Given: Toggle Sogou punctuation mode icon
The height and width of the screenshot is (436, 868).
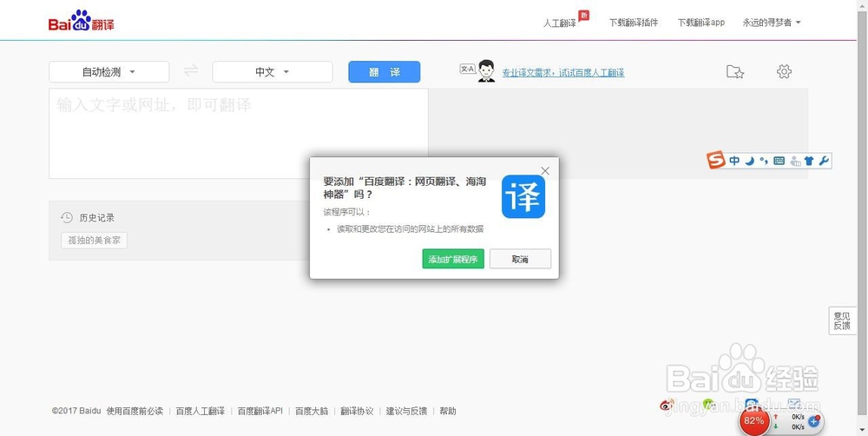Looking at the screenshot, I should 763,162.
